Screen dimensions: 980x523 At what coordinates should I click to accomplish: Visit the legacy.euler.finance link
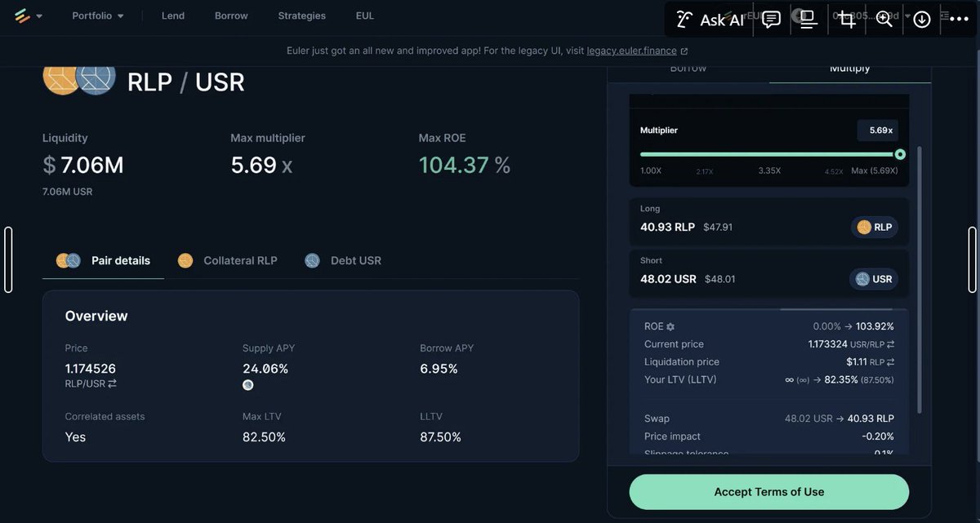click(x=637, y=51)
